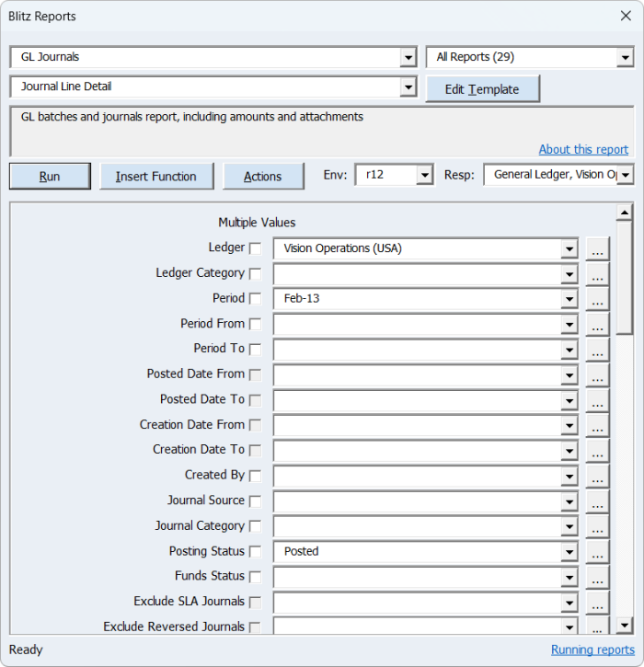The width and height of the screenshot is (644, 667).
Task: Tick the Posting Status multiple values checkbox
Action: 255,552
